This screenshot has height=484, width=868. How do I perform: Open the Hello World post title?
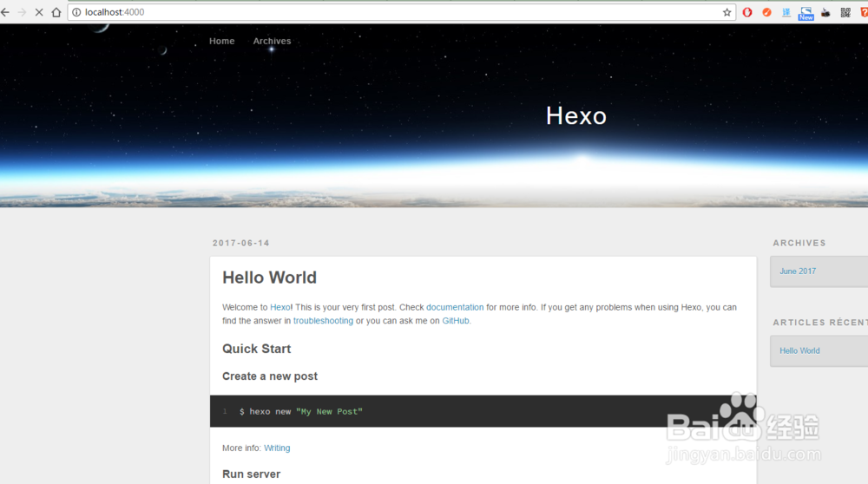[270, 277]
